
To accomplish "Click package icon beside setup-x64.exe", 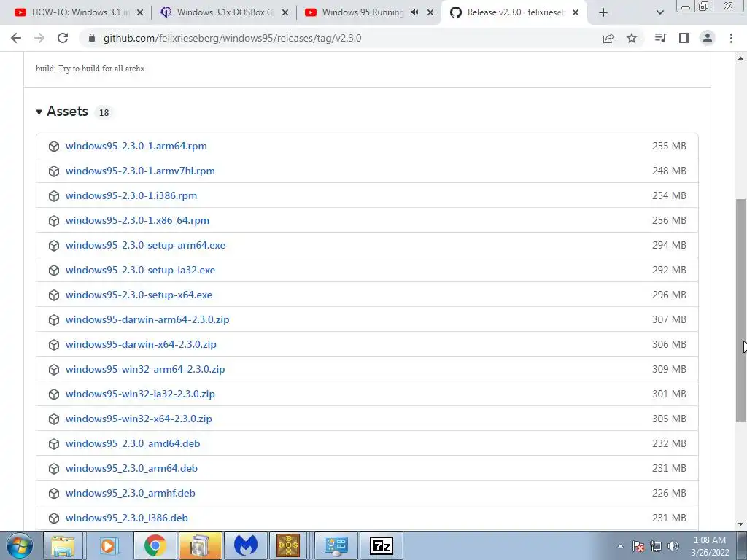I will [x=54, y=295].
